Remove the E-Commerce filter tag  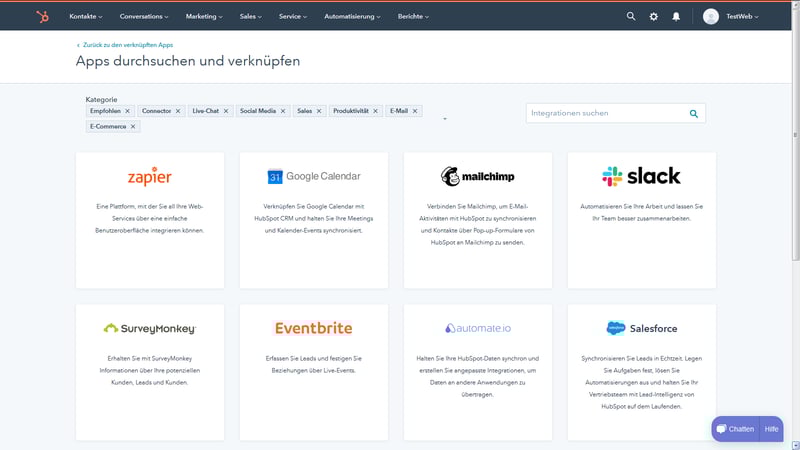[x=133, y=127]
